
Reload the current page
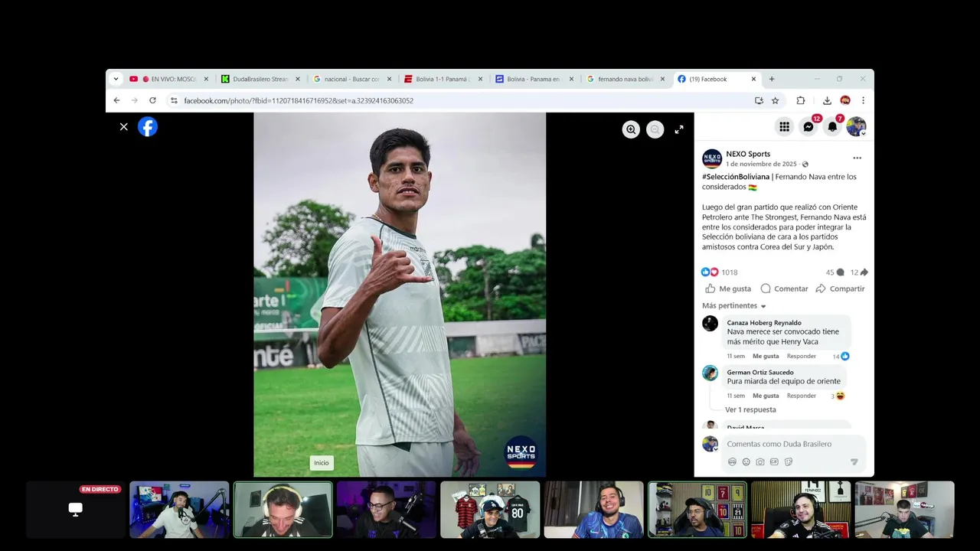152,100
